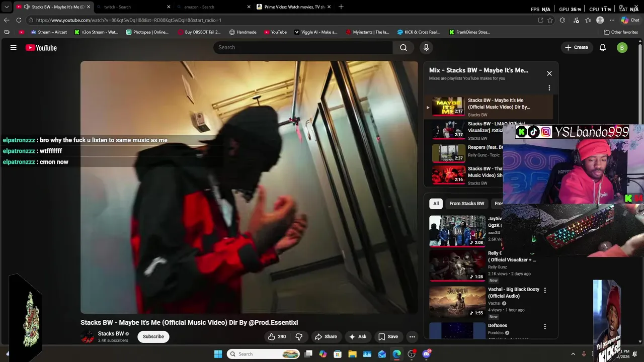Expand the Other favorites folder

tap(621, 32)
